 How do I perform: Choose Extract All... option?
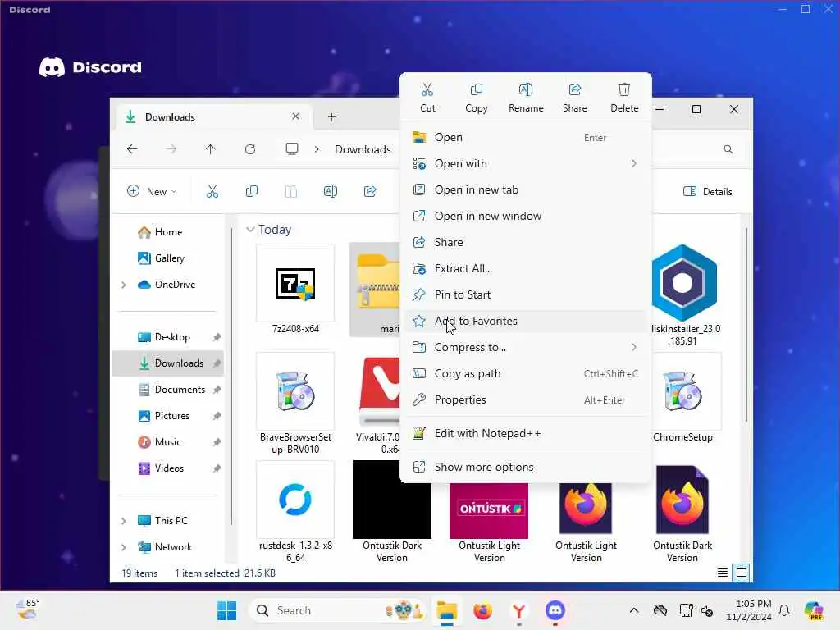pos(526,268)
